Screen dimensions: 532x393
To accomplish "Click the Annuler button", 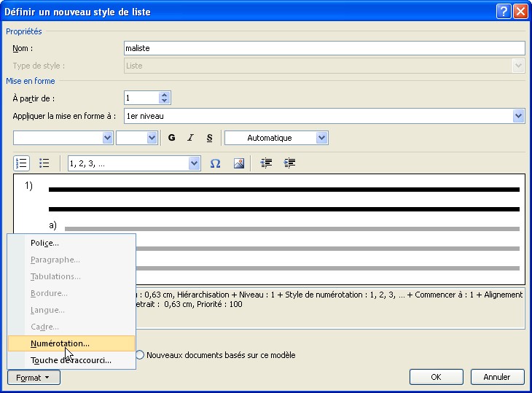I will pyautogui.click(x=496, y=377).
